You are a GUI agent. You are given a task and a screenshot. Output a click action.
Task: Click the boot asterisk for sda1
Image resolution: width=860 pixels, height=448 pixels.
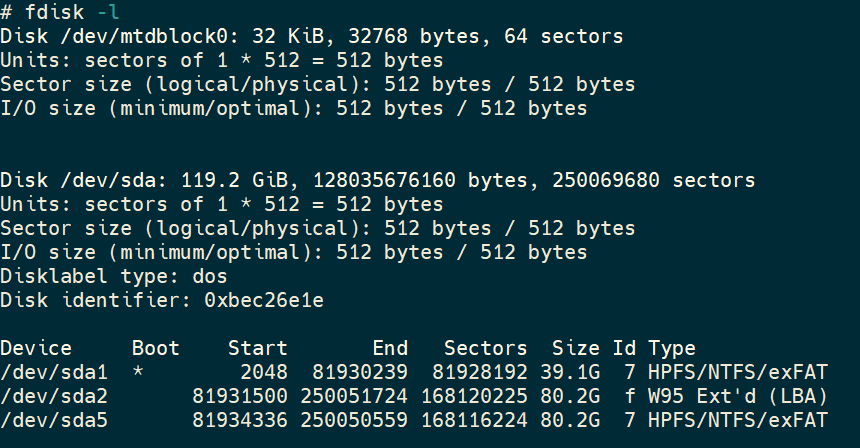tap(138, 372)
